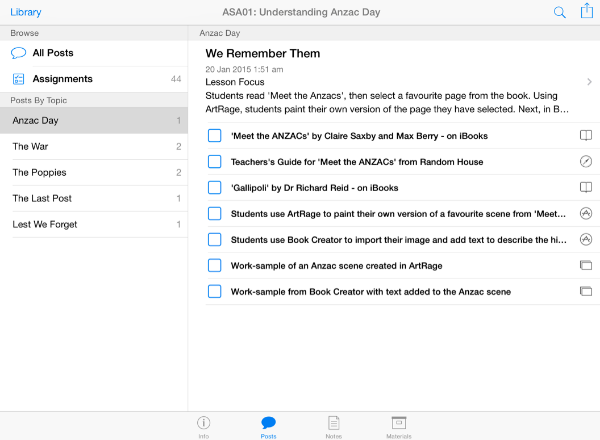600x440 pixels.
Task: Click the Teachers's Guide assignment title text
Action: [357, 162]
